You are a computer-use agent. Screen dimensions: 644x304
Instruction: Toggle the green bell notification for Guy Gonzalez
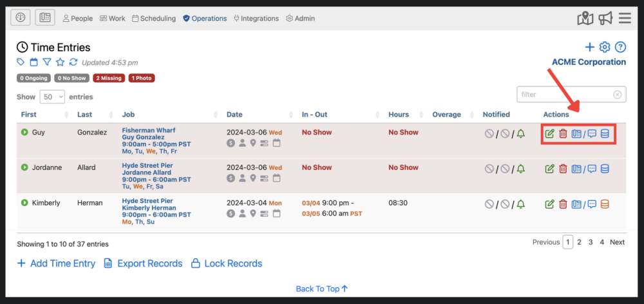520,134
